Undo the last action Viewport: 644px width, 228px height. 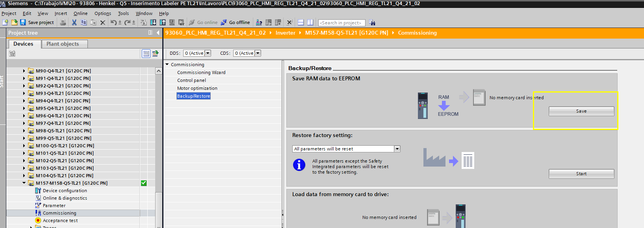(x=113, y=22)
